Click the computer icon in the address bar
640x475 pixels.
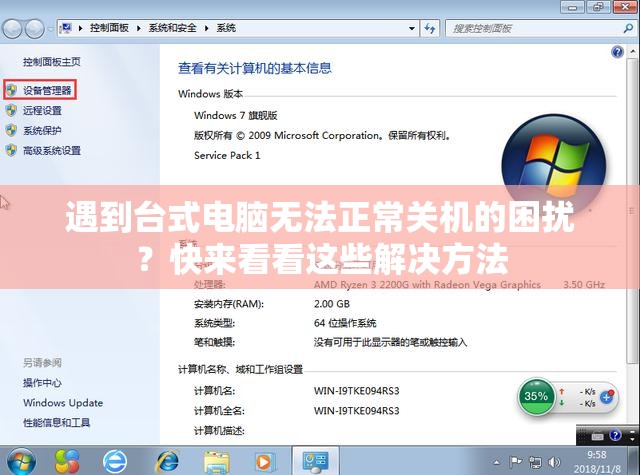[66, 28]
